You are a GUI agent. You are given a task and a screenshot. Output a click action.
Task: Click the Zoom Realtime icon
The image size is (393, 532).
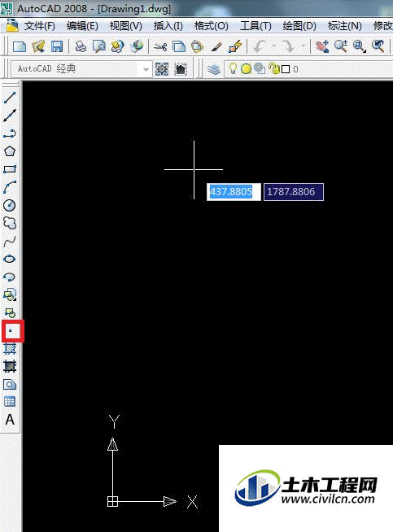(x=340, y=46)
